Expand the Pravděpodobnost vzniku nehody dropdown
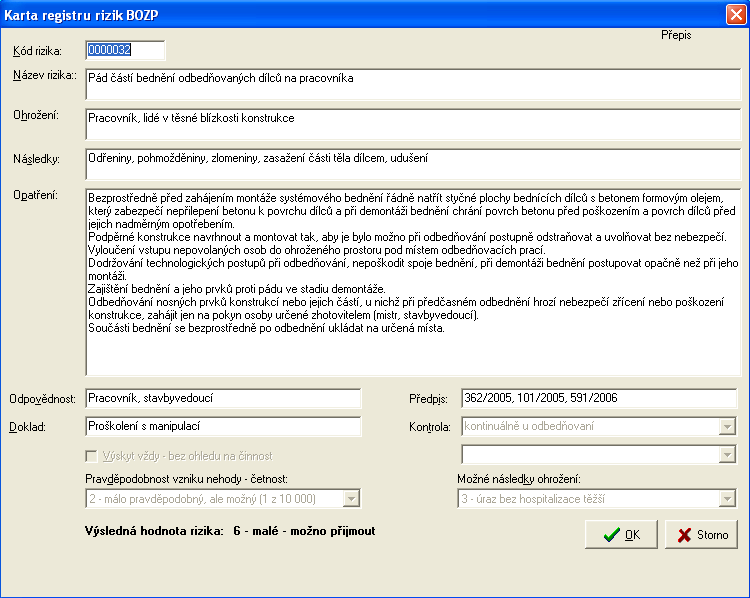Image resolution: width=750 pixels, height=598 pixels. point(351,499)
